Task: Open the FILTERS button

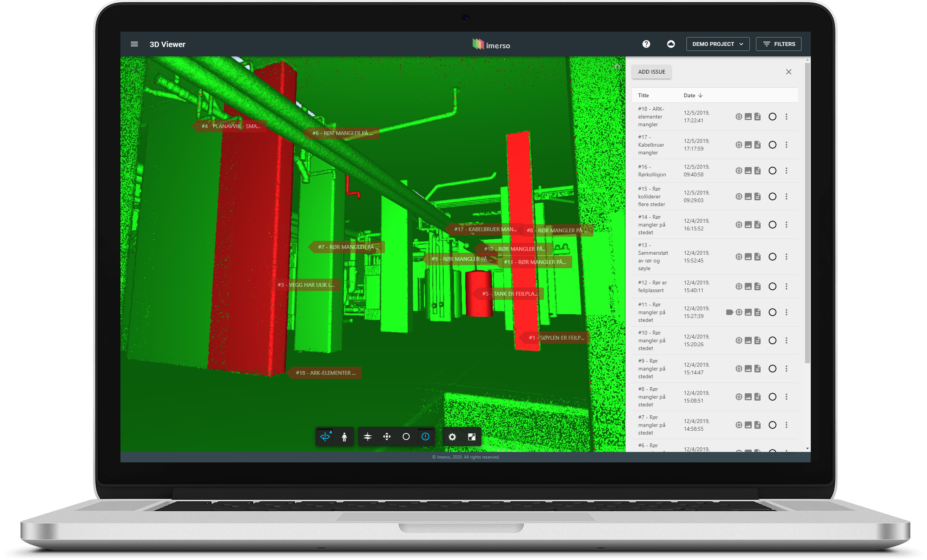Action: 778,44
